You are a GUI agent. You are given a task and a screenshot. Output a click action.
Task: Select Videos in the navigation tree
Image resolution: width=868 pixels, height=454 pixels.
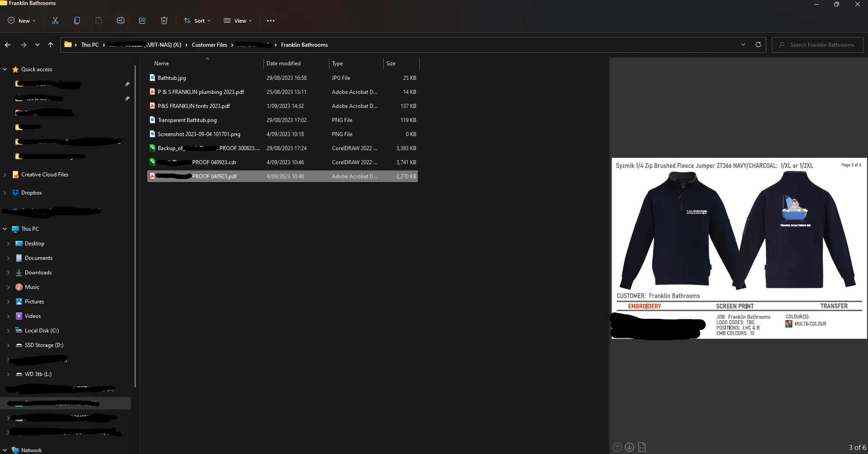click(x=33, y=316)
